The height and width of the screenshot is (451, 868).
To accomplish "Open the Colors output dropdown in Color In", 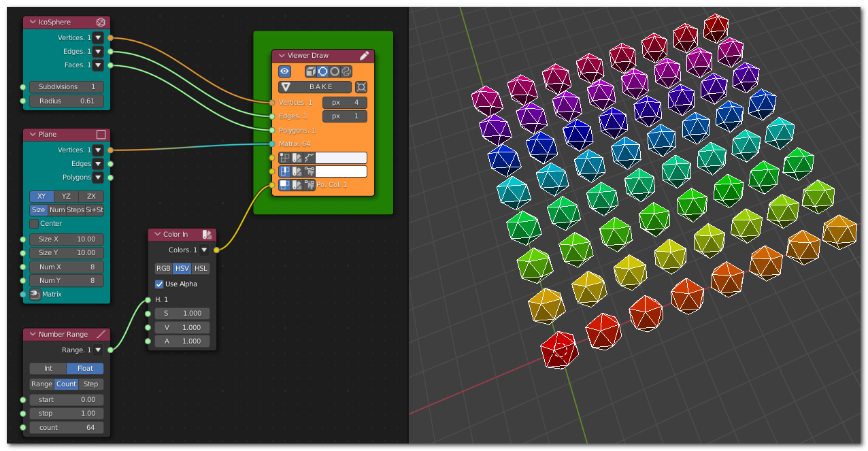I will 204,250.
